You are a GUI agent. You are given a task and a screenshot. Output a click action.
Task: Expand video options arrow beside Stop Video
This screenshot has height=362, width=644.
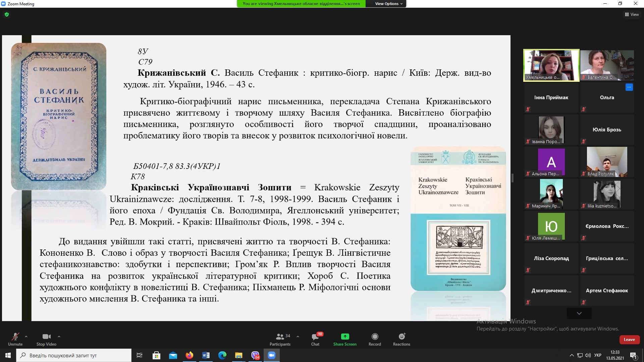pos(59,336)
